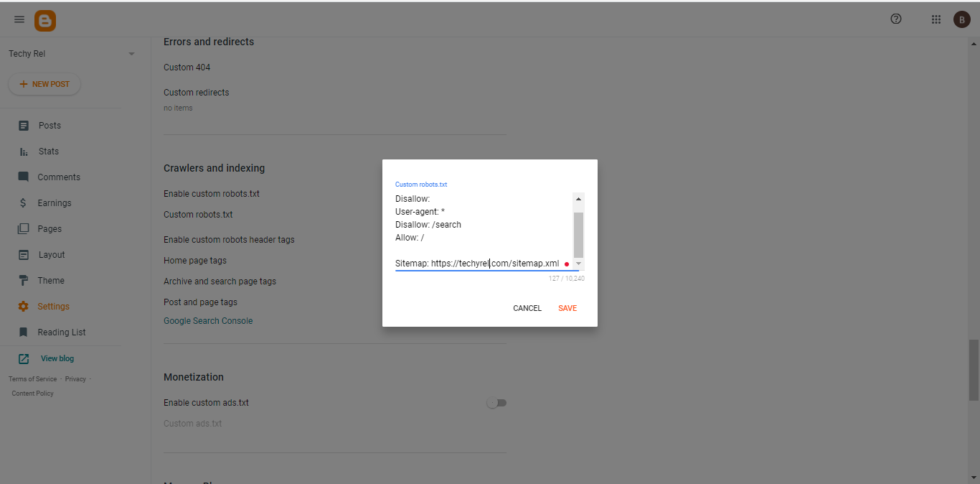The height and width of the screenshot is (484, 980).
Task: Click the page vertical scrollbar thumb
Action: tap(974, 369)
